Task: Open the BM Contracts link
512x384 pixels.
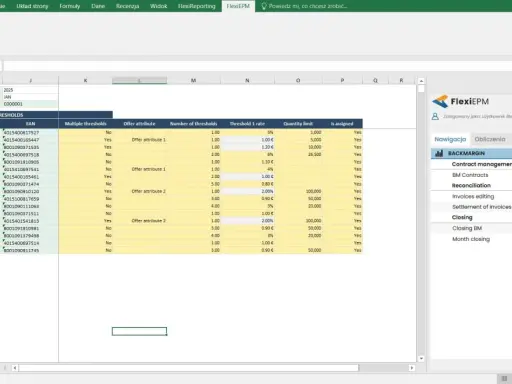Action: click(470, 175)
